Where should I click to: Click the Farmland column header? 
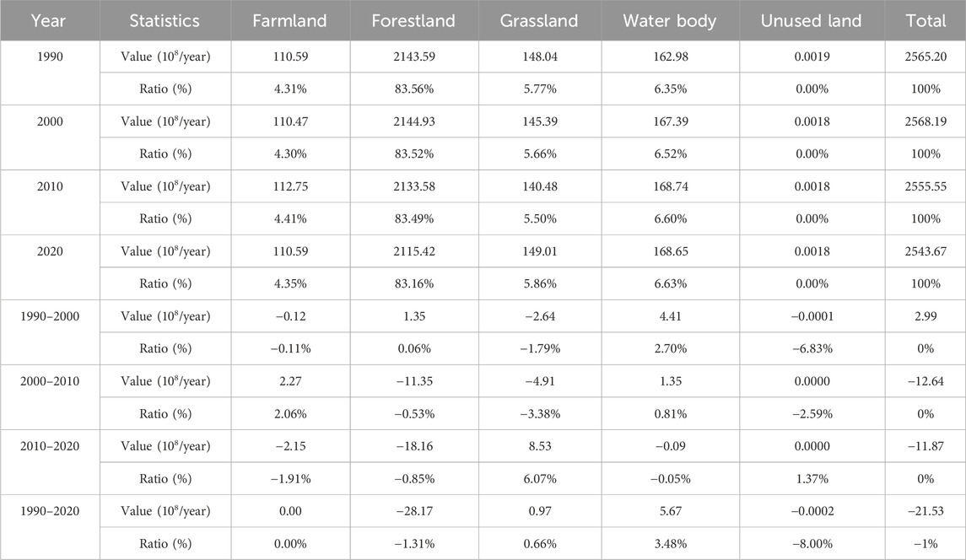pos(289,20)
